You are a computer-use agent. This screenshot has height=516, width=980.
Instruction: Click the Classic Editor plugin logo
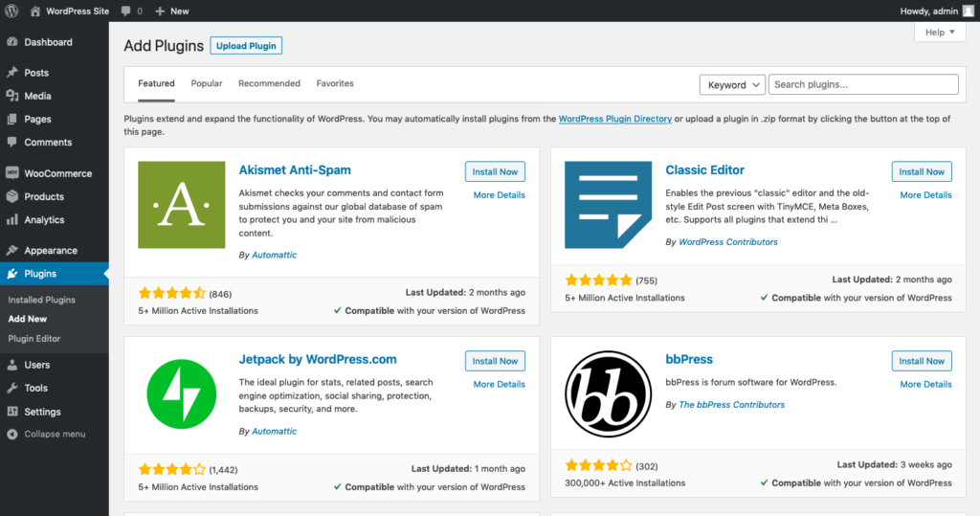608,205
